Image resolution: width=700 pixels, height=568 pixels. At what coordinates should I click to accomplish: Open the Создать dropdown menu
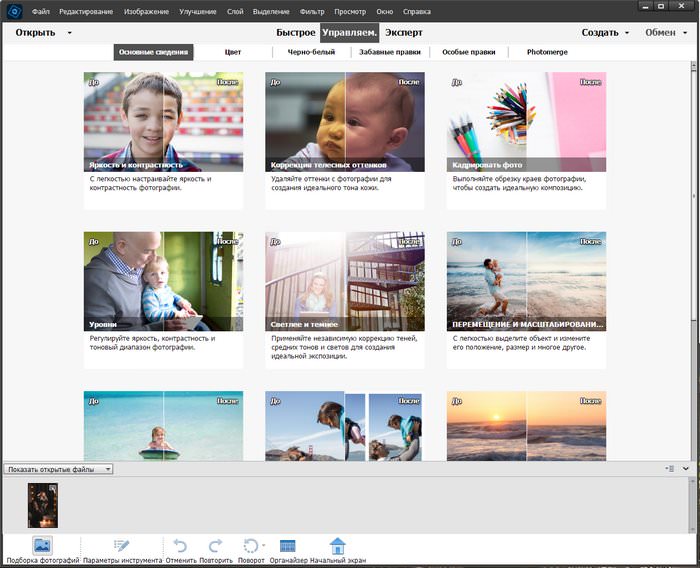606,33
